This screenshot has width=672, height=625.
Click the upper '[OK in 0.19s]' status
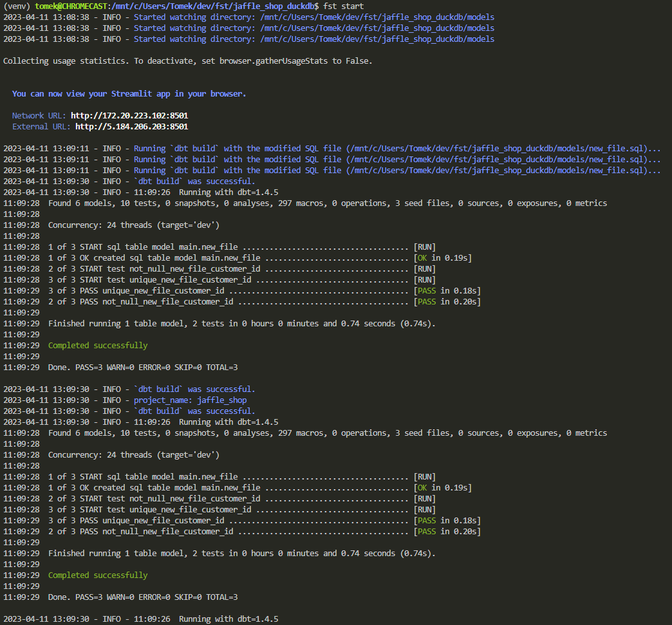tap(443, 258)
